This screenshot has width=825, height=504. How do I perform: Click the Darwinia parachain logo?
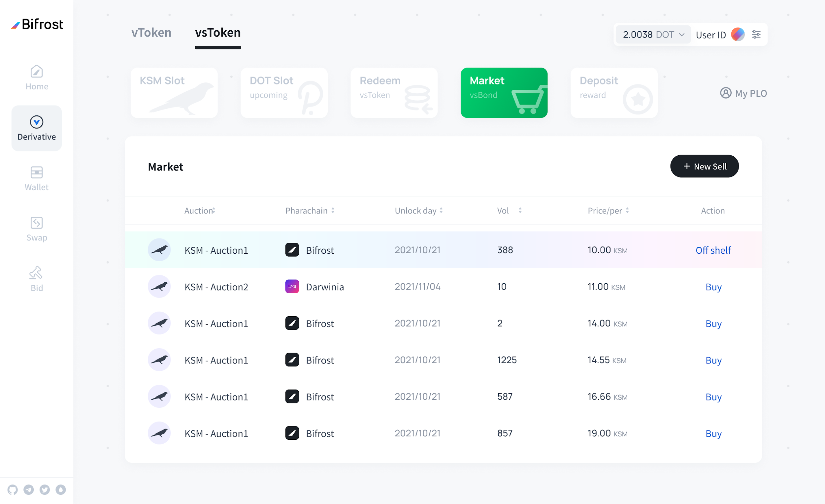292,287
